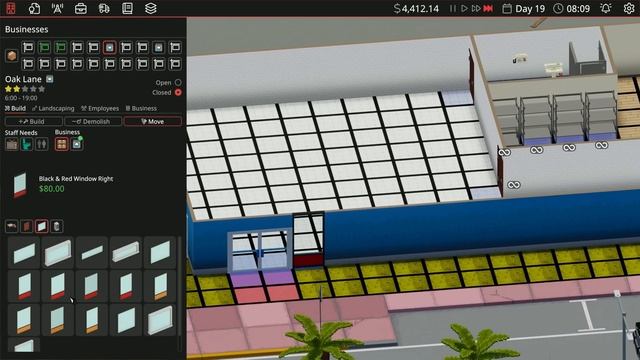The image size is (640, 360).
Task: Click the window items list scrollbar
Action: (x=180, y=294)
